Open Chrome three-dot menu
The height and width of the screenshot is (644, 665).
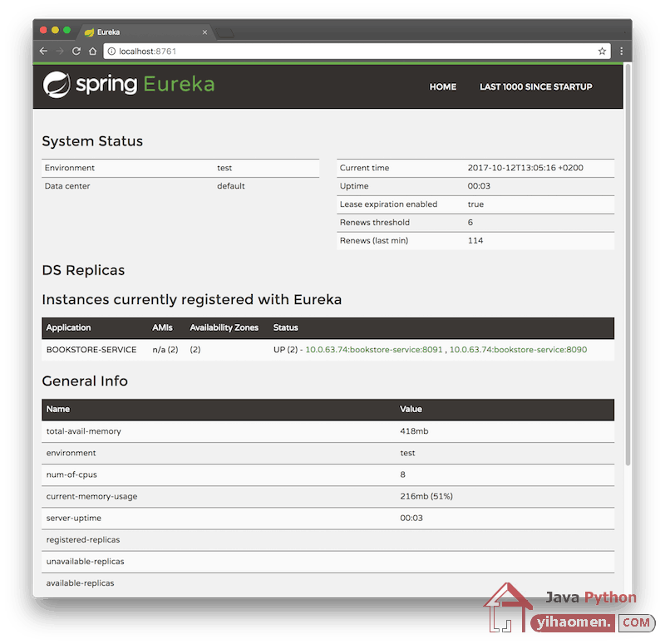[621, 52]
